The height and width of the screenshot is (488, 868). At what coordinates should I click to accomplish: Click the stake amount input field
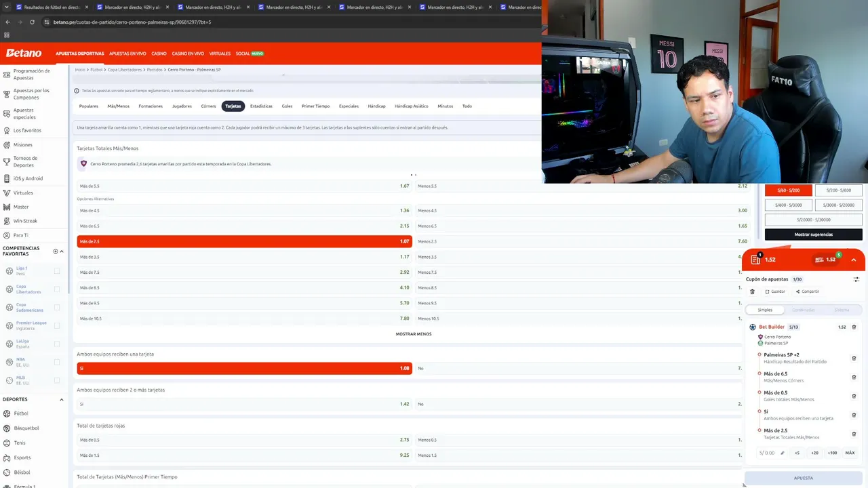771,453
